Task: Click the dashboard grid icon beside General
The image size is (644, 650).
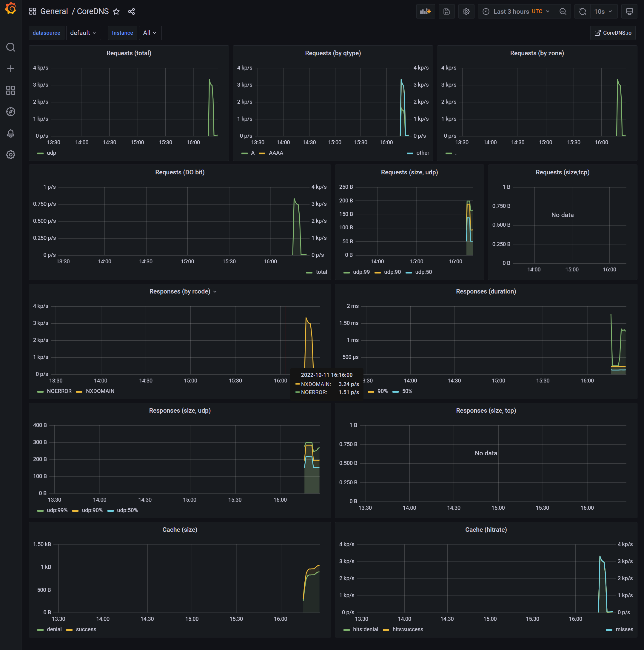Action: (x=33, y=11)
